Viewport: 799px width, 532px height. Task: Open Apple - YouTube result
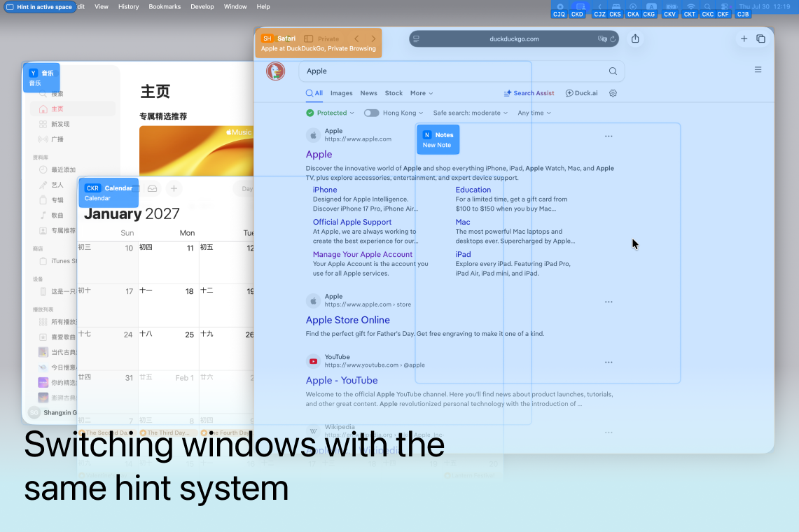(342, 381)
